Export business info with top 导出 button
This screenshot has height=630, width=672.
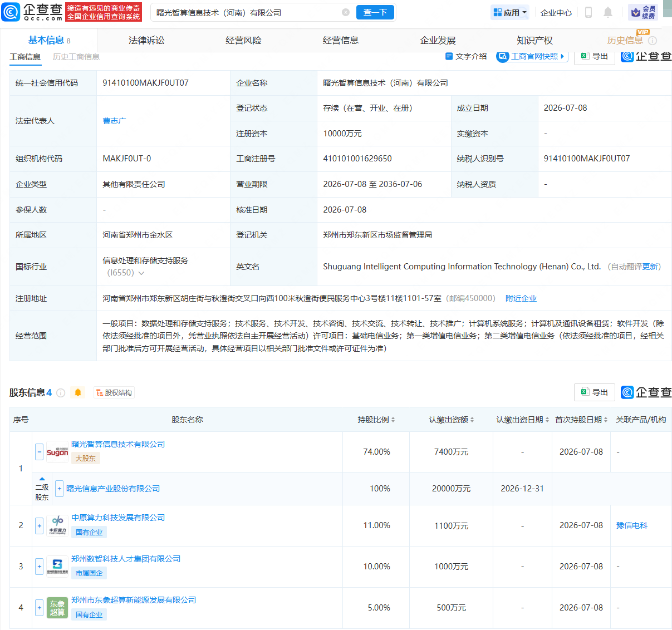pos(595,56)
